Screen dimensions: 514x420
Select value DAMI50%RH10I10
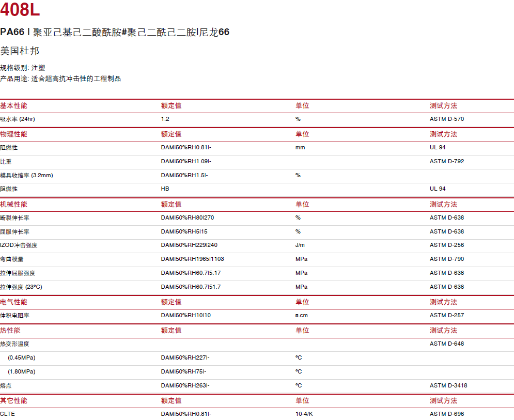(186, 316)
